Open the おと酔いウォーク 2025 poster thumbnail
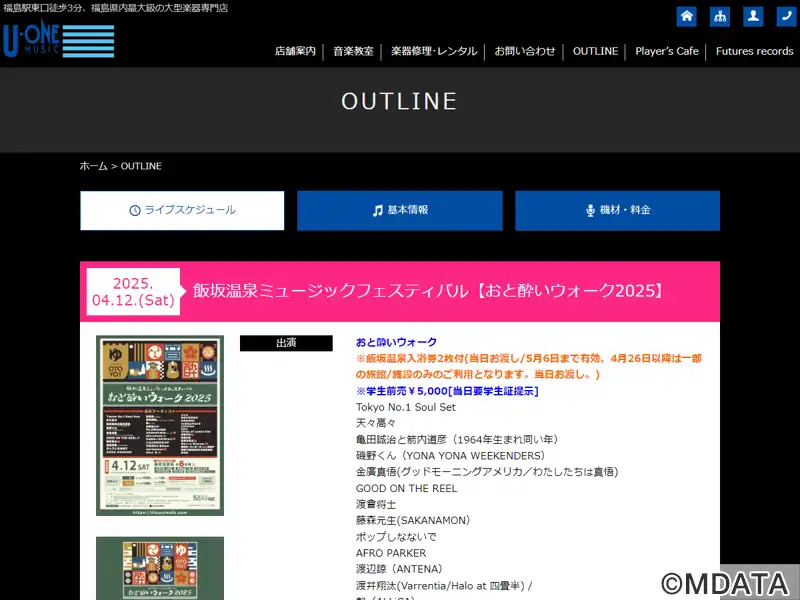The width and height of the screenshot is (800, 600). (x=160, y=426)
